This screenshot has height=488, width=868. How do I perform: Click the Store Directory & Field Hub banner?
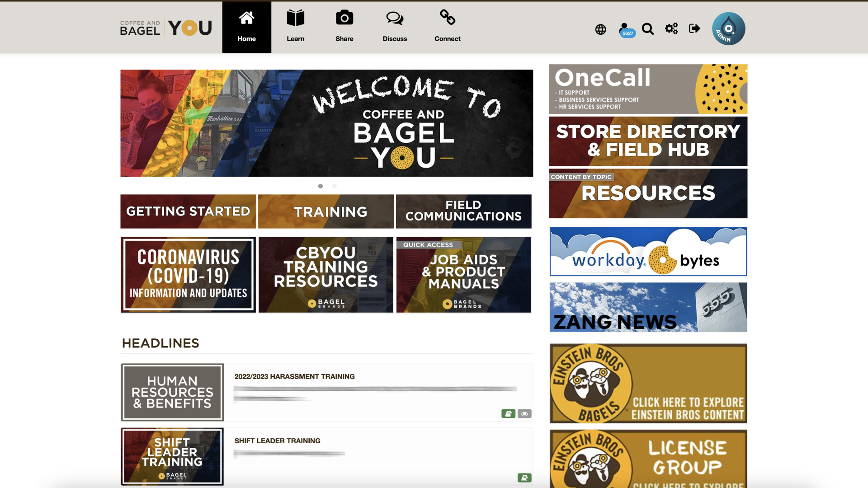tap(648, 141)
